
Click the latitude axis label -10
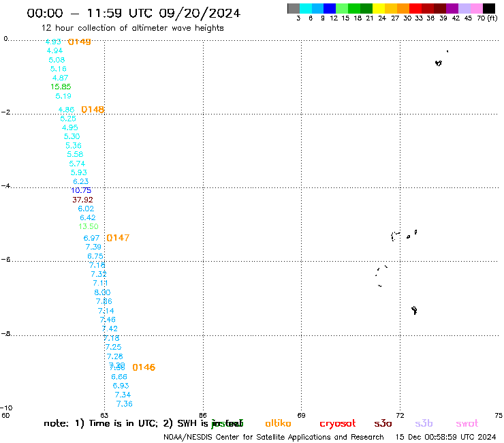click(6, 408)
